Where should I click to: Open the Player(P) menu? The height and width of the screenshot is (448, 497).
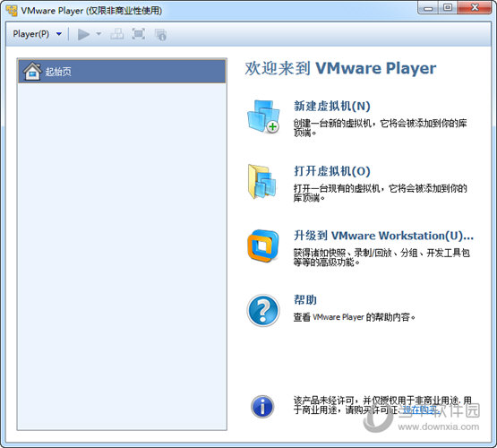(x=31, y=34)
